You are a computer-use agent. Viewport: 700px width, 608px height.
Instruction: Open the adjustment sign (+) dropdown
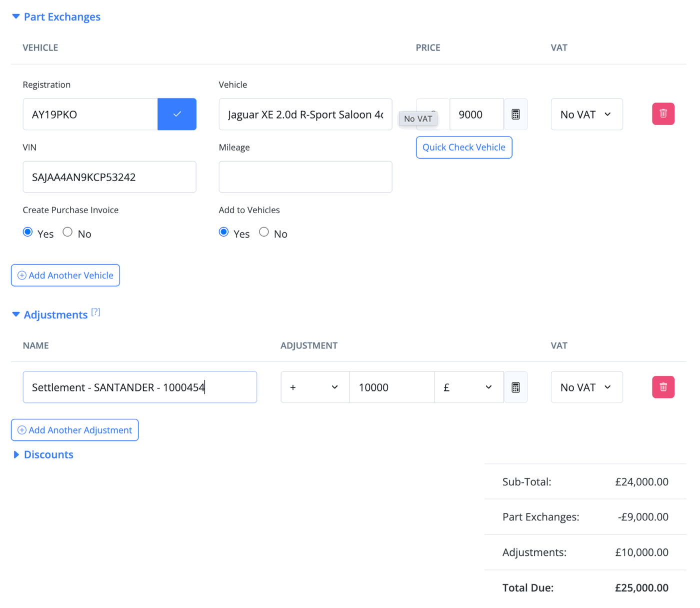click(314, 387)
